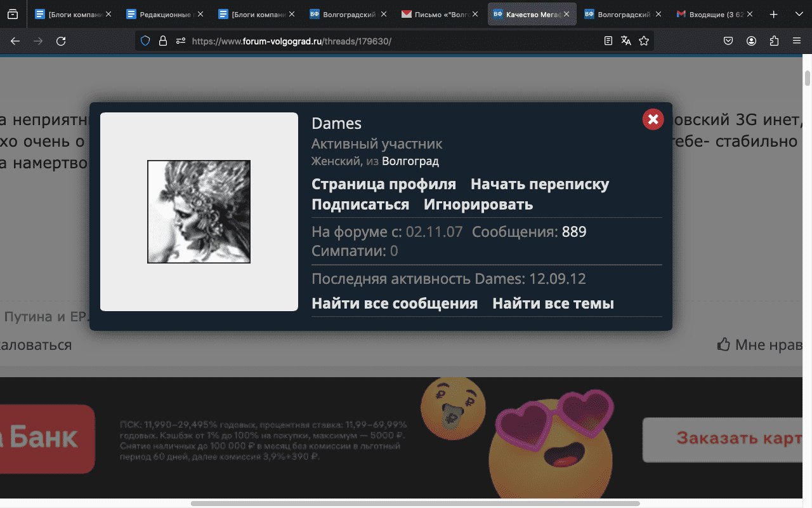Screen dimensions: 812x508
Task: Bookmark this page with the star icon
Action: tap(644, 41)
